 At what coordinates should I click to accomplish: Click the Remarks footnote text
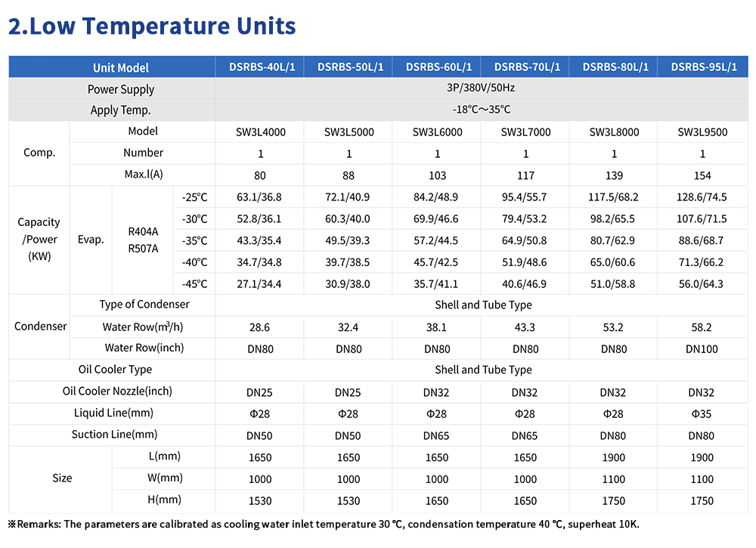[324, 525]
